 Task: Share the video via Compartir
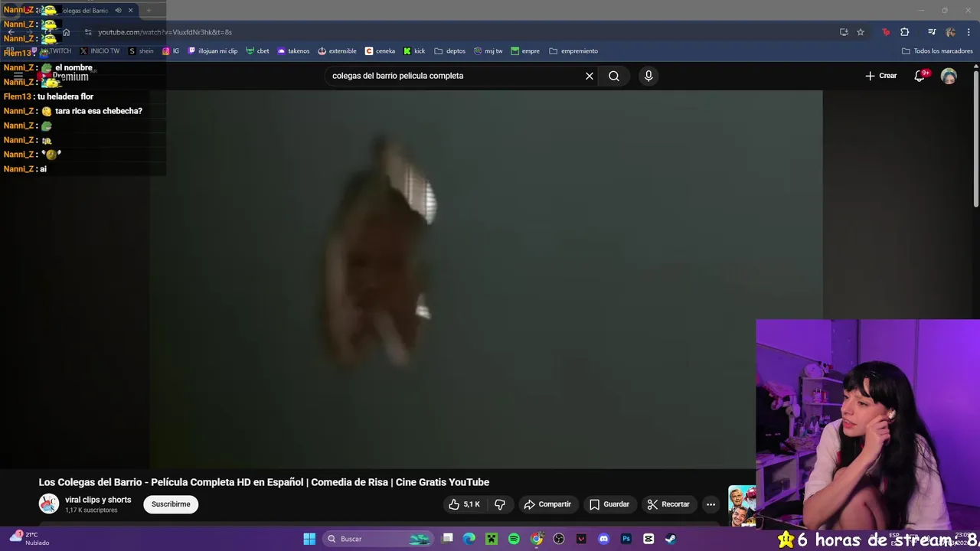547,504
